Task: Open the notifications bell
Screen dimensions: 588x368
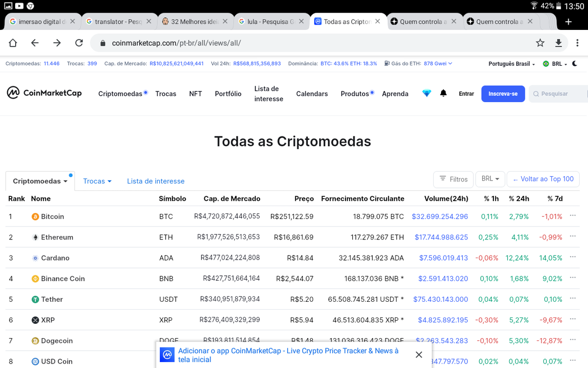Action: point(443,93)
